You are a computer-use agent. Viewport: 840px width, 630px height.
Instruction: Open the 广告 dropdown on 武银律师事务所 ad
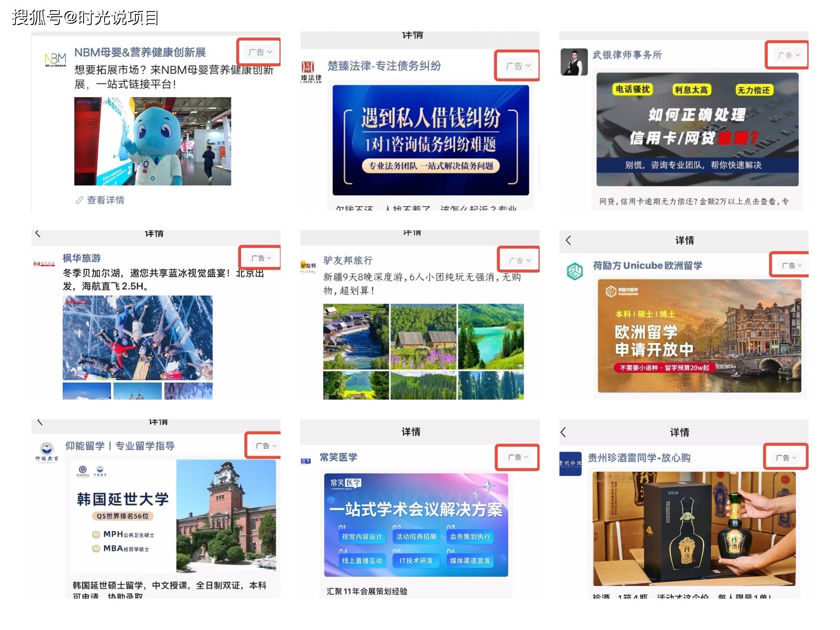click(x=789, y=55)
